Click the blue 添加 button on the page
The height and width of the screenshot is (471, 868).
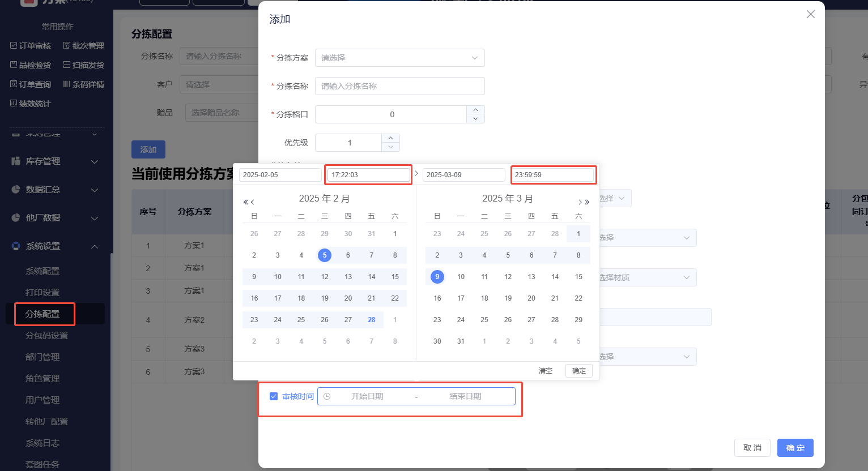point(148,149)
